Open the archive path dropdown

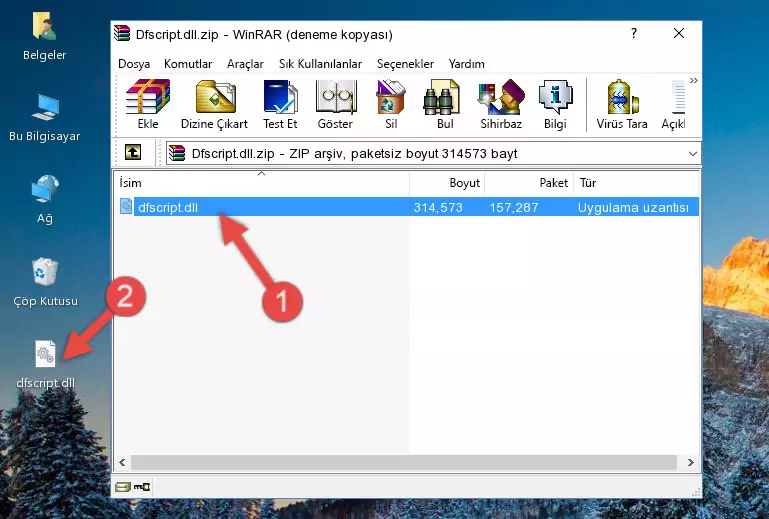[692, 154]
